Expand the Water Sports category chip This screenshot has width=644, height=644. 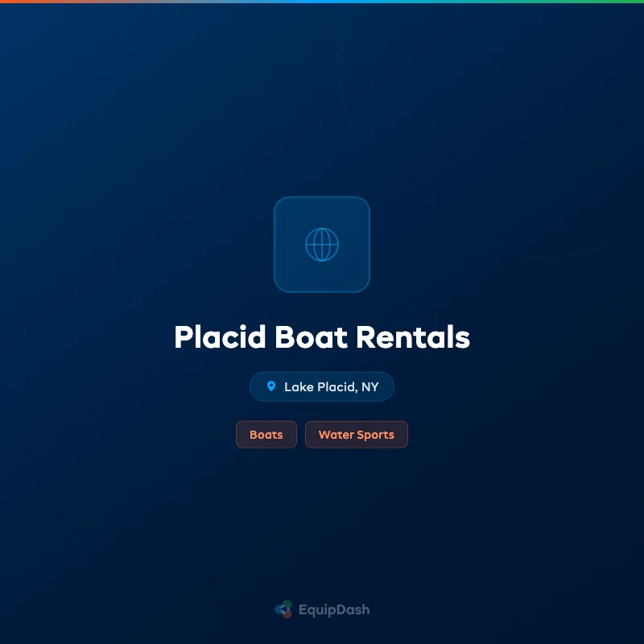point(357,435)
